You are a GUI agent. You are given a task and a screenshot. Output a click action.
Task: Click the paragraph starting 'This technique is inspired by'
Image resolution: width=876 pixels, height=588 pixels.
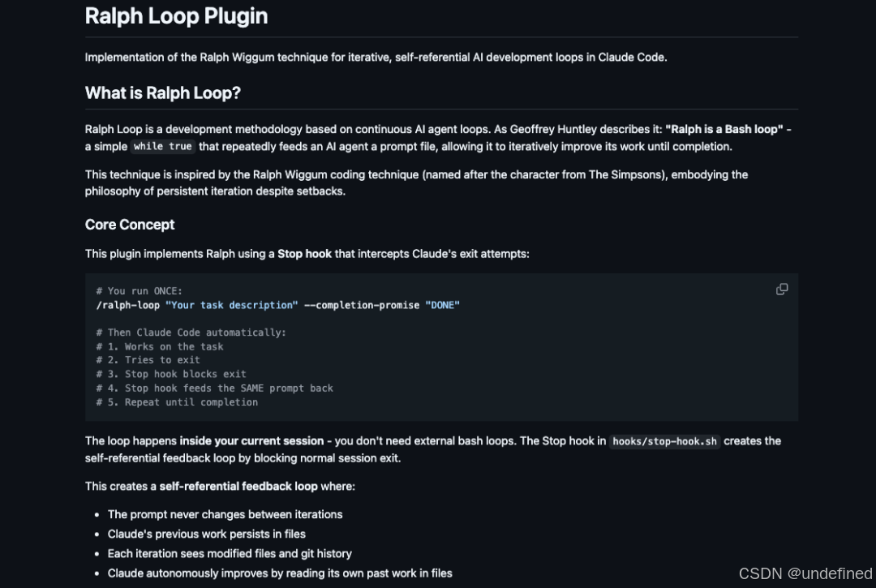coord(416,182)
